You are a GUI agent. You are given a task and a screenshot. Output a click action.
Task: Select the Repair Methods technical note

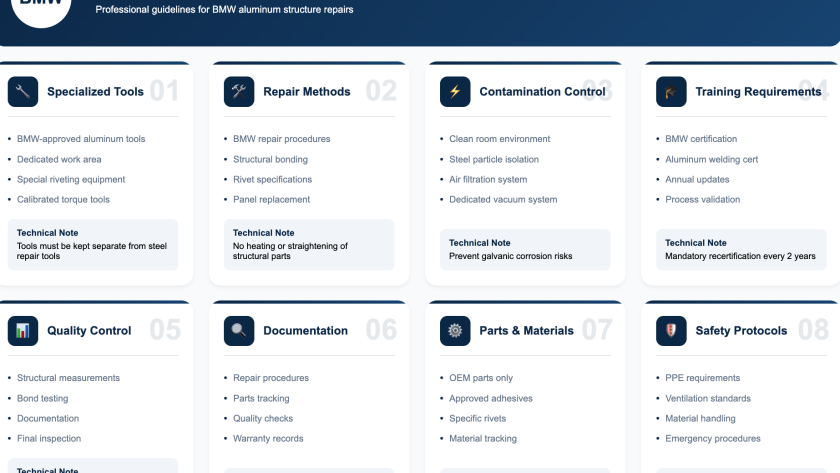pos(309,245)
